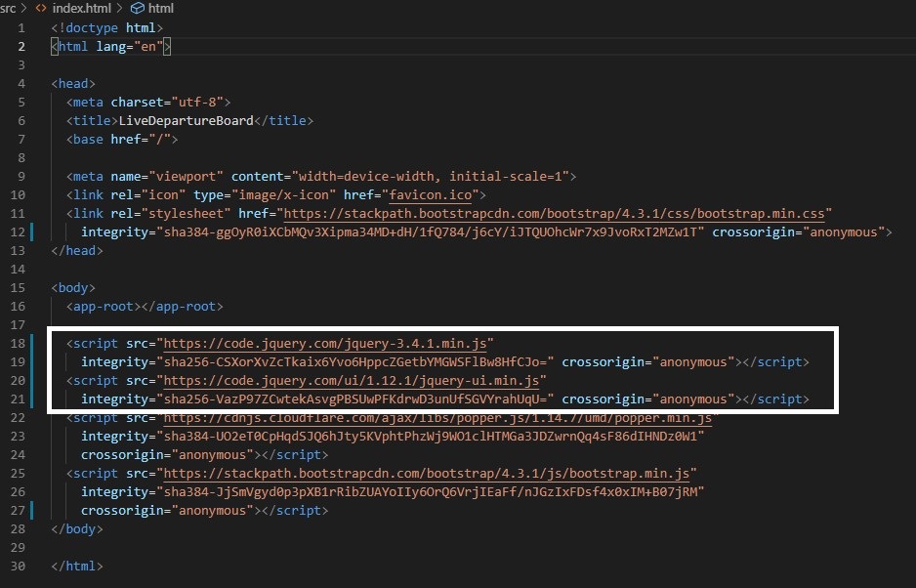Follow the bootstrap.min.css stylesheet link

tap(555, 214)
